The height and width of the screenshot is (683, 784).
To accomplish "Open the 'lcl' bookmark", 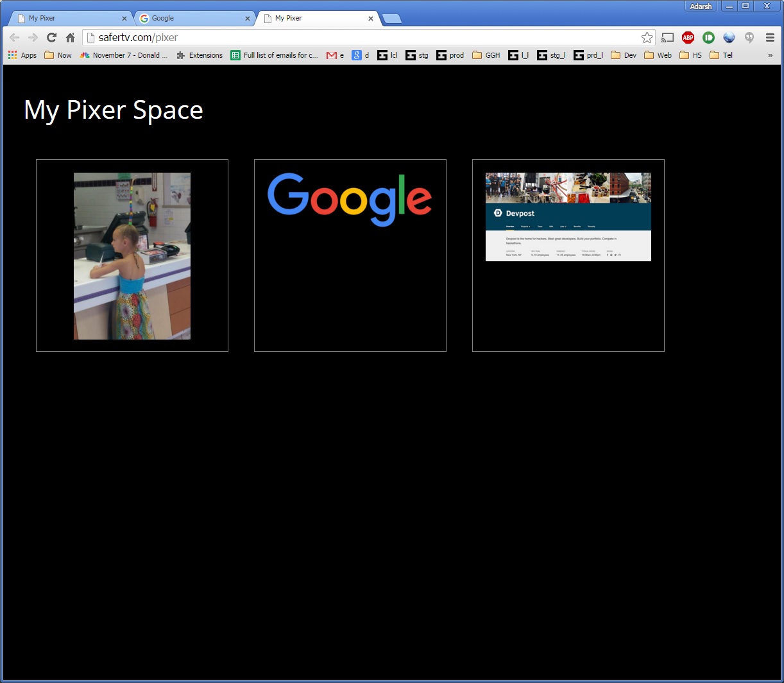I will pos(388,55).
